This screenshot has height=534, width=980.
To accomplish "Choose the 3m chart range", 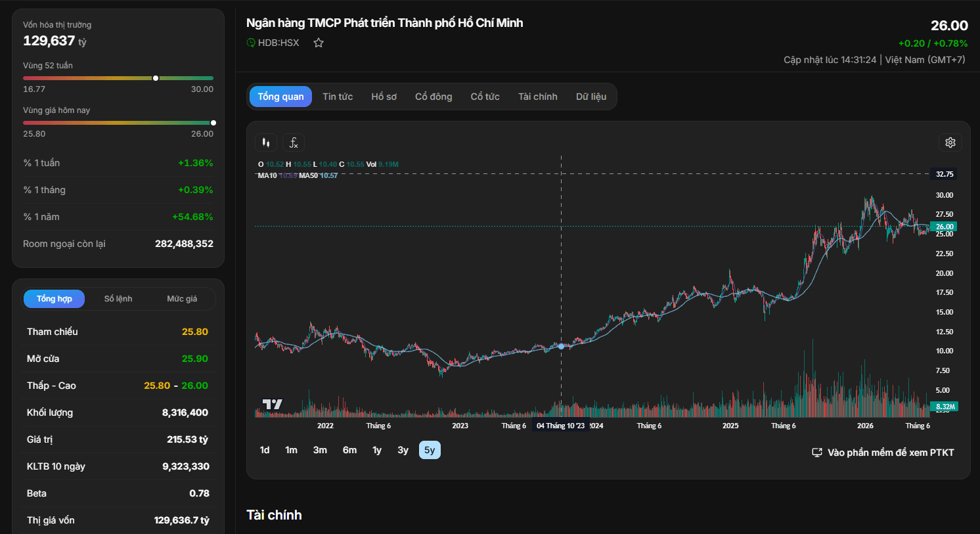I will pyautogui.click(x=320, y=450).
